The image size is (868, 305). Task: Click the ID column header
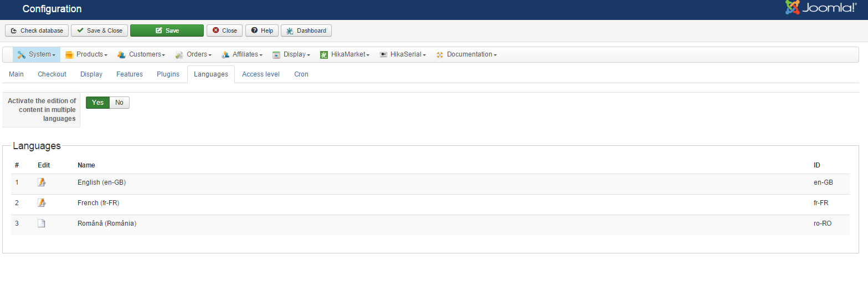817,165
